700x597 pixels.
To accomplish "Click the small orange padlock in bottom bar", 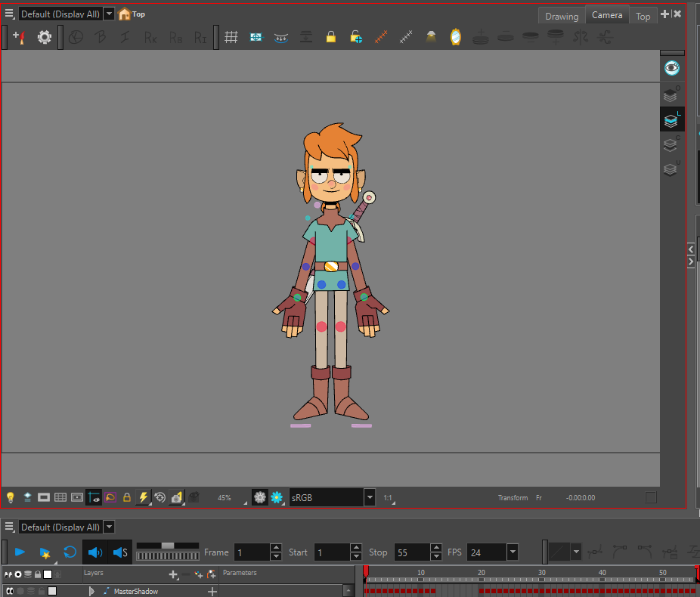I will click(x=127, y=497).
